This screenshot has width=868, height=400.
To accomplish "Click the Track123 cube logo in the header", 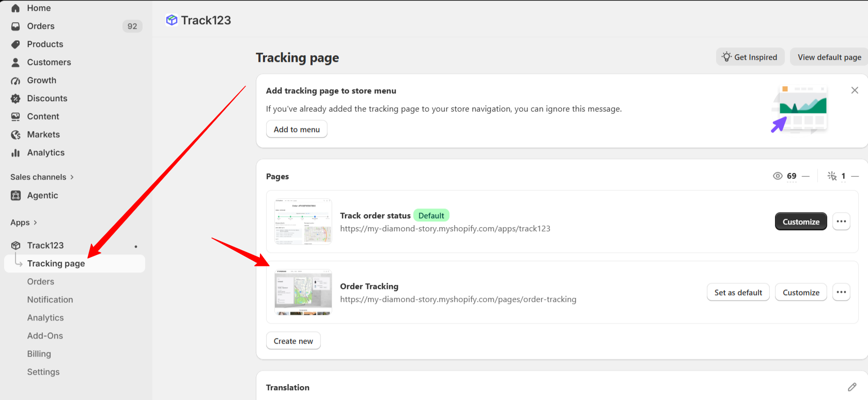I will pos(172,20).
